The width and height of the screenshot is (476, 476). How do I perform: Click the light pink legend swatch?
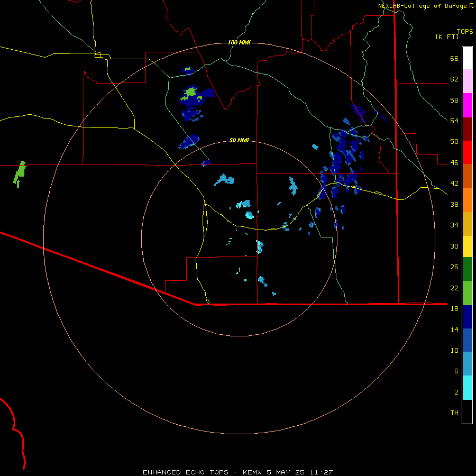(x=467, y=81)
